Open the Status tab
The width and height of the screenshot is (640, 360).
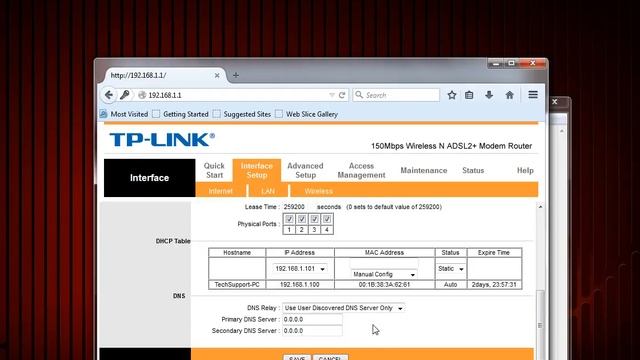click(x=473, y=170)
